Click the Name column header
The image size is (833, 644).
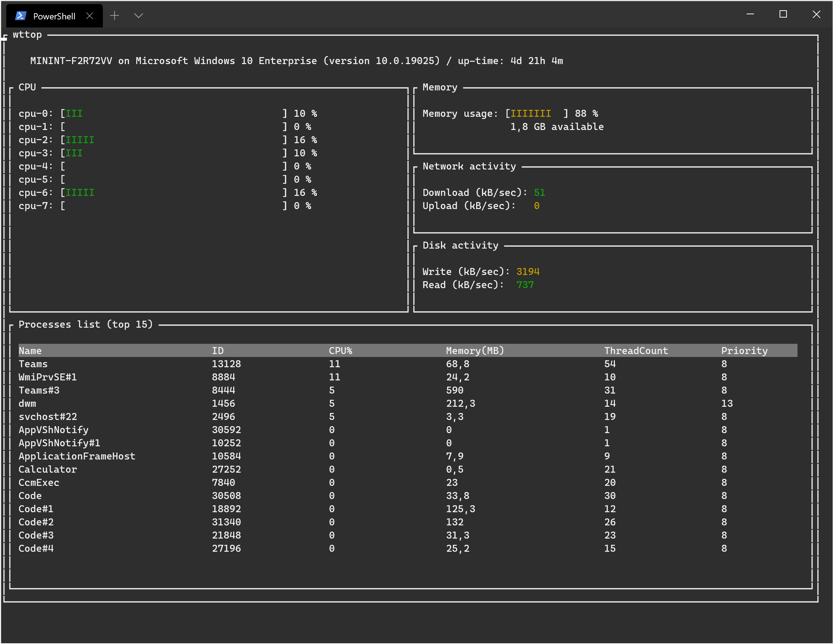pyautogui.click(x=30, y=351)
